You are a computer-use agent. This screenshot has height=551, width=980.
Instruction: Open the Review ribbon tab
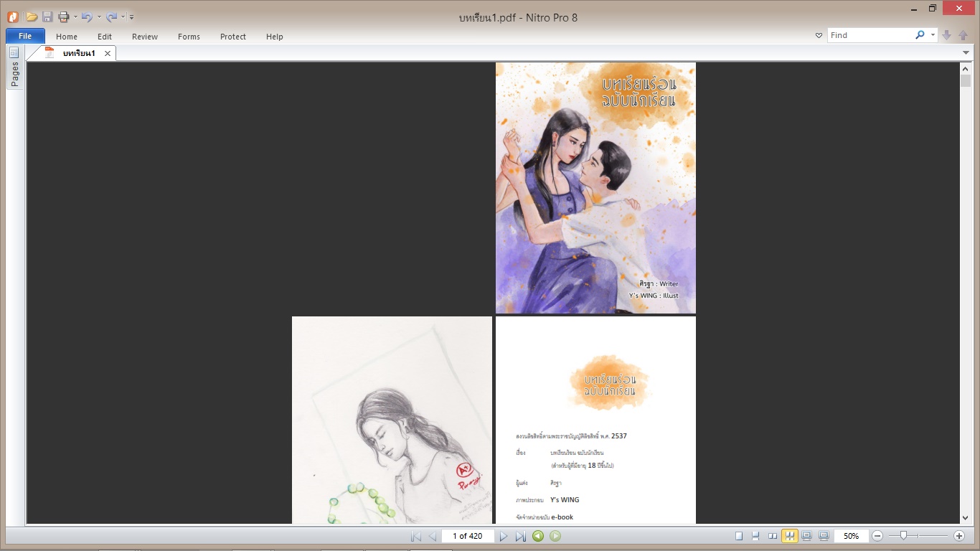tap(145, 37)
